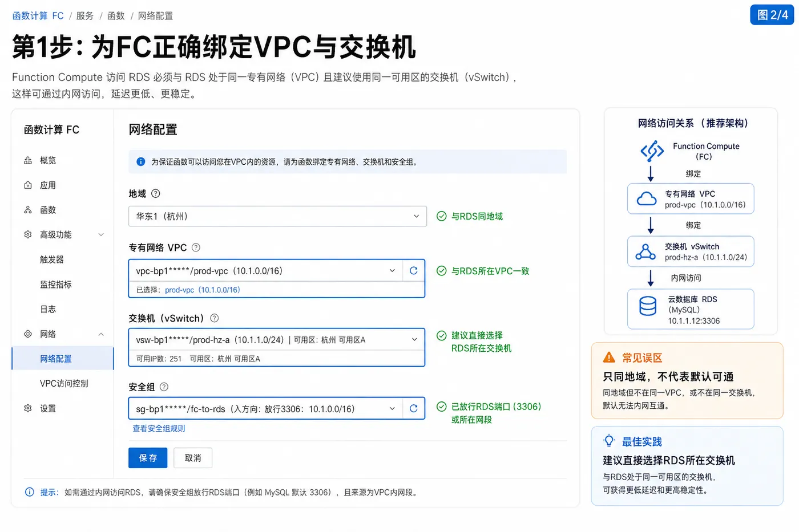Click the RDS database cylinder icon

point(648,306)
